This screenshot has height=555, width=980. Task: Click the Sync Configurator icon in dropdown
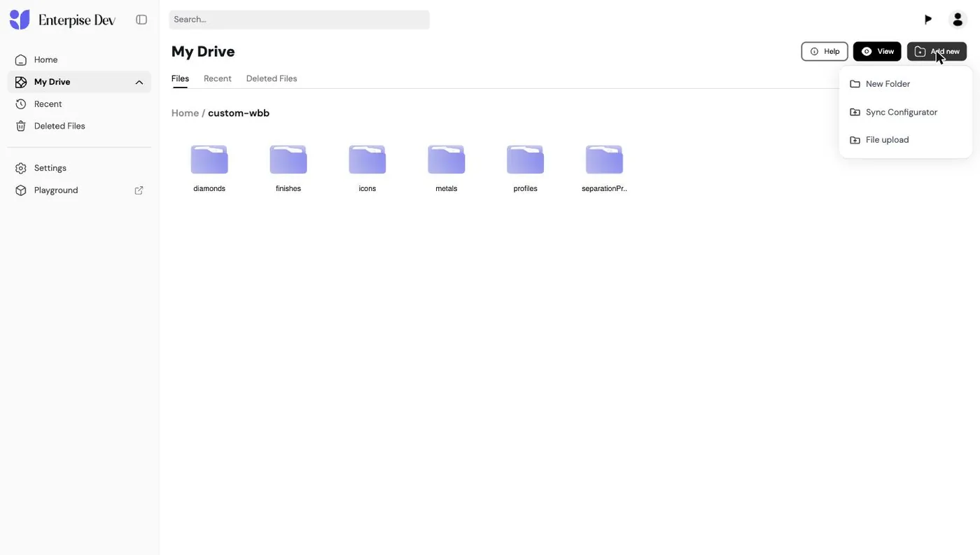[855, 112]
